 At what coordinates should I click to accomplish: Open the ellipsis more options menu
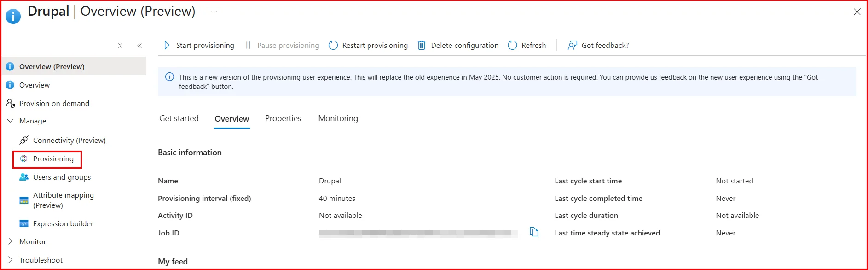214,12
